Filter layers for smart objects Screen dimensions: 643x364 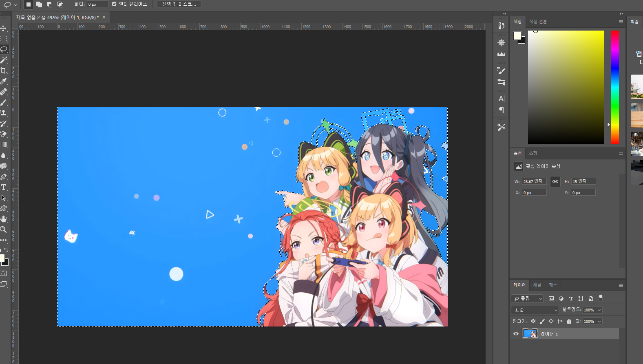click(x=591, y=298)
